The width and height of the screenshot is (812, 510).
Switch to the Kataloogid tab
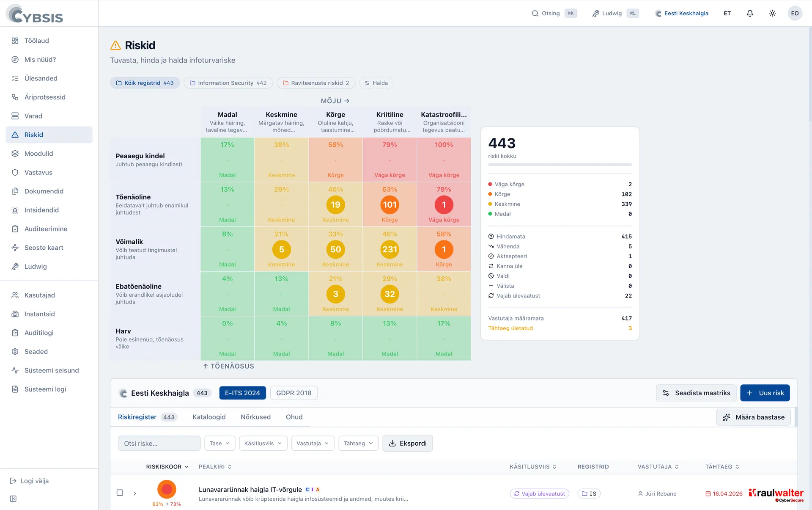click(209, 417)
